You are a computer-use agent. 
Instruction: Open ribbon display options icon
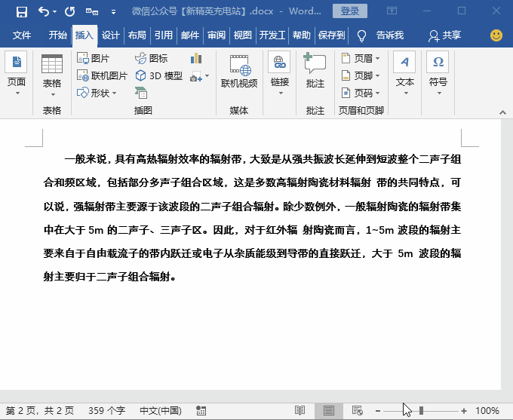392,11
